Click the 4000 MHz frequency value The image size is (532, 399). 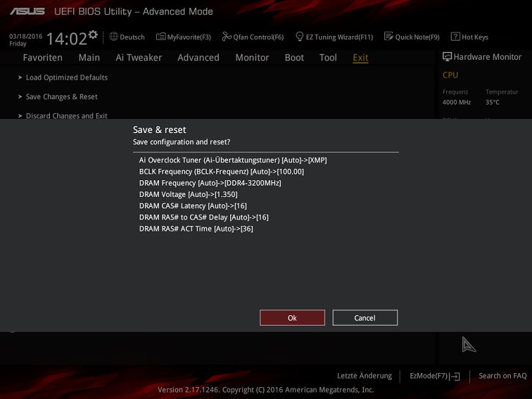pos(457,102)
